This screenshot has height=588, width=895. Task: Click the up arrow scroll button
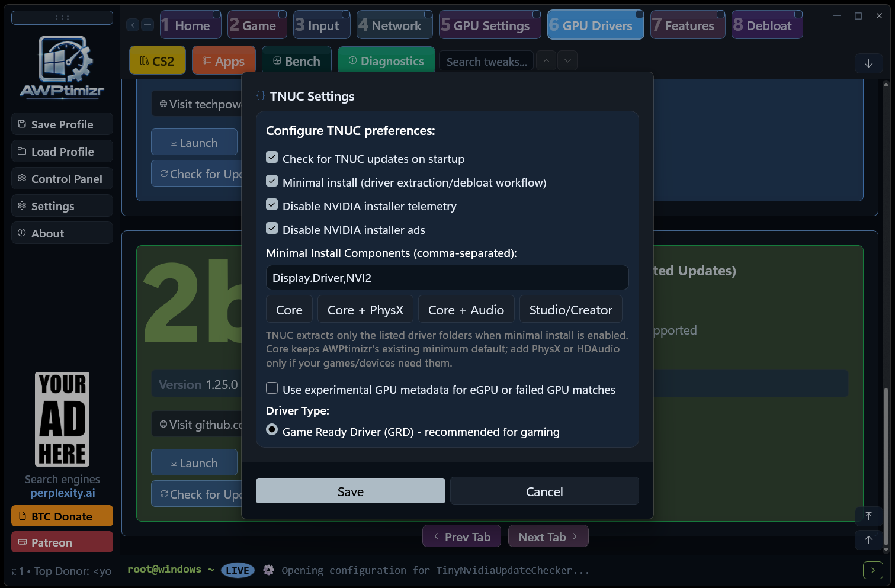(868, 539)
